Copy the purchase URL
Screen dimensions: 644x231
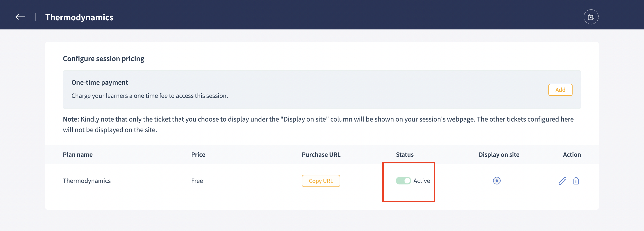321,181
